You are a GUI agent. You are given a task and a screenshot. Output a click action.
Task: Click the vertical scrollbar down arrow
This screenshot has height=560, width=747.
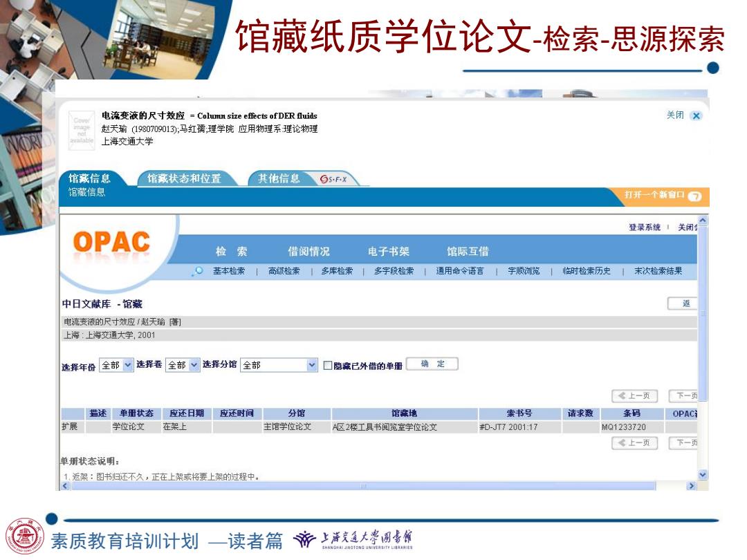703,475
